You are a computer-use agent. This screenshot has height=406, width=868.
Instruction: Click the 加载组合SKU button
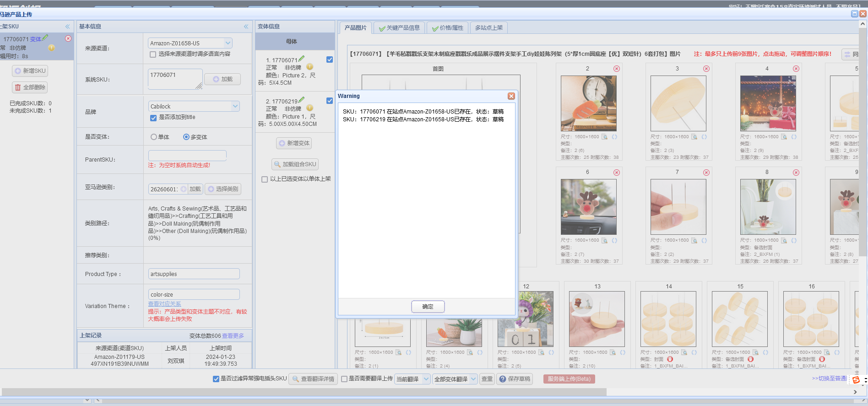(x=295, y=164)
